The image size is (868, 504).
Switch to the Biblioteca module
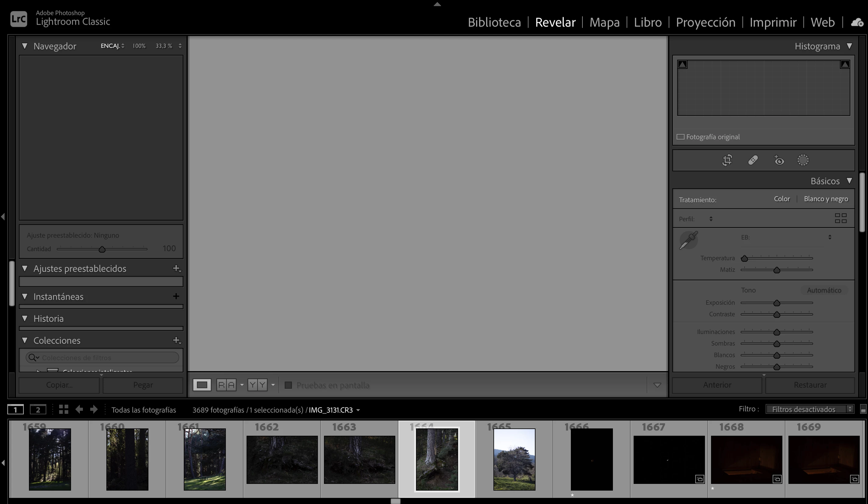[x=494, y=22]
